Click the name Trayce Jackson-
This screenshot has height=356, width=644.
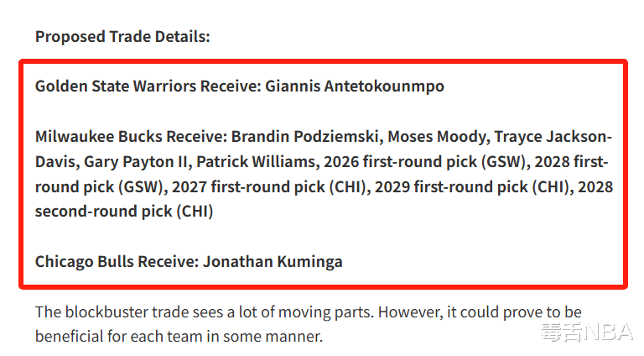(553, 137)
